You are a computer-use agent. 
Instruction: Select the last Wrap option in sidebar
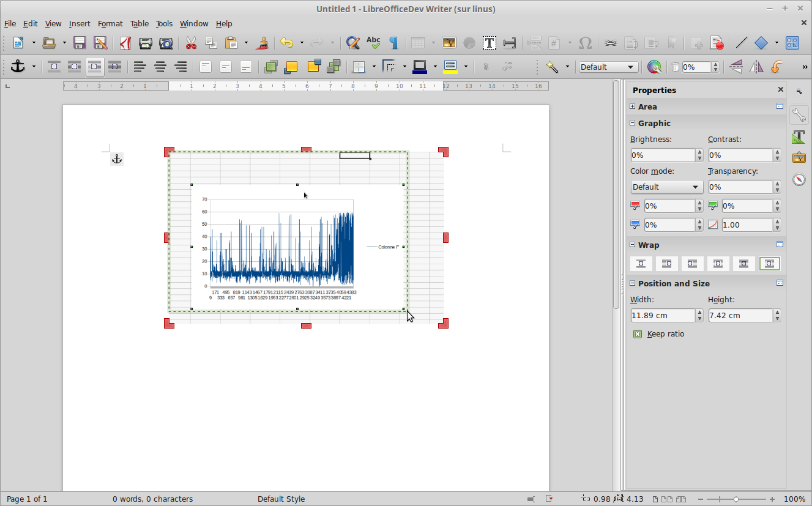tap(769, 264)
